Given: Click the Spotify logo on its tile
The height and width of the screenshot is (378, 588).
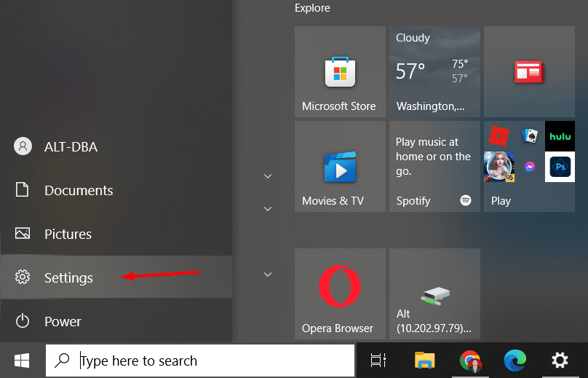Looking at the screenshot, I should (466, 200).
